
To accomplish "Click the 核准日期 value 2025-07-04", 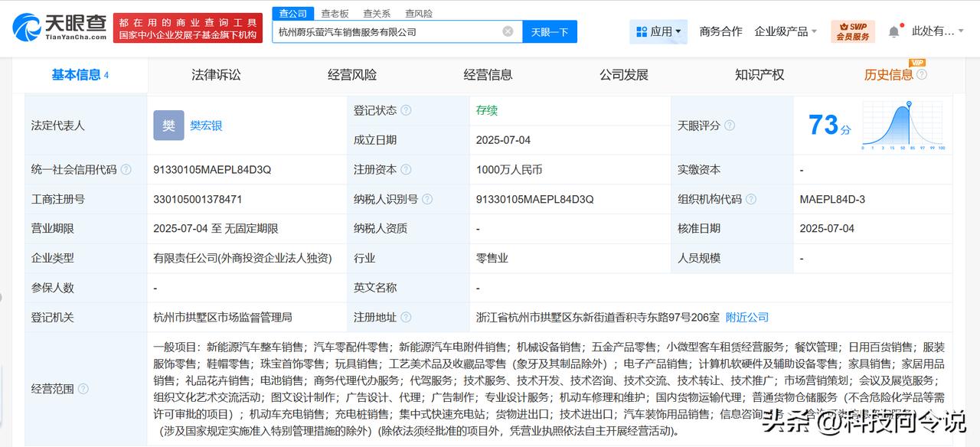I will pos(827,228).
